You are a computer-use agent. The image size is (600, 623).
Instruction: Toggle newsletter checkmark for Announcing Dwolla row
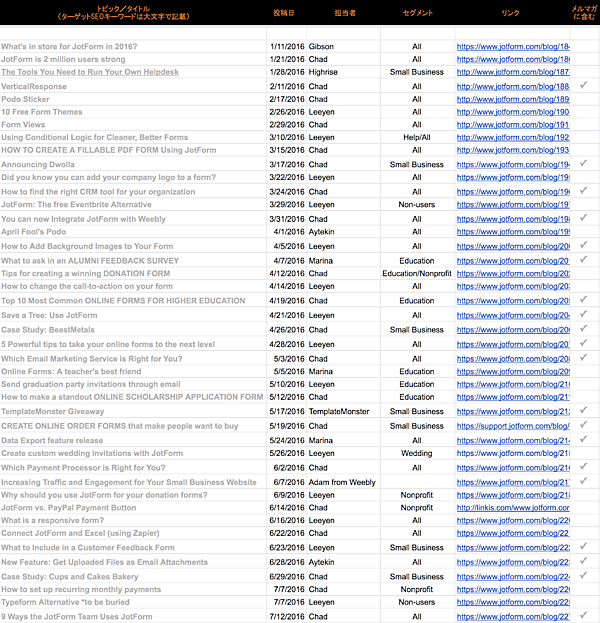(583, 163)
